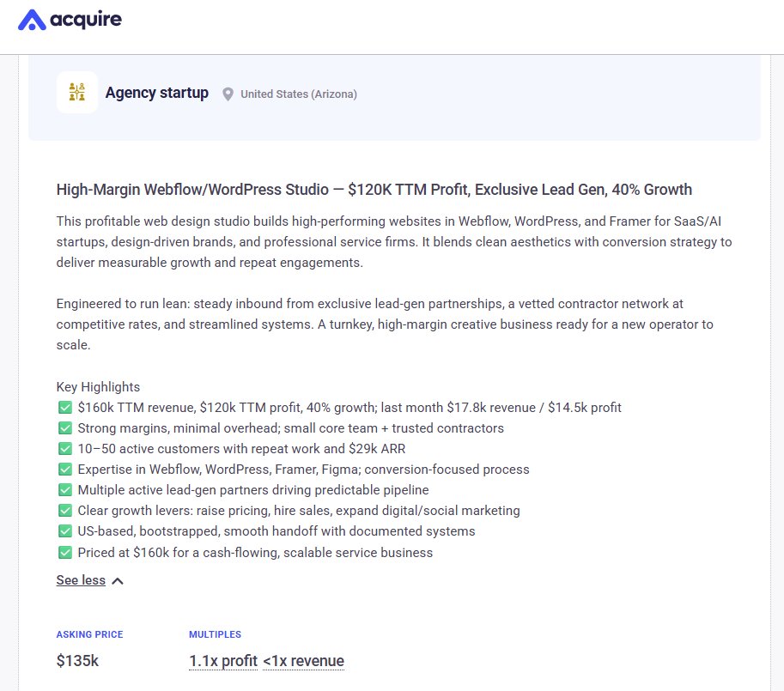784x691 pixels.
Task: Click checkmark beside Clear growth levers line
Action: (65, 511)
